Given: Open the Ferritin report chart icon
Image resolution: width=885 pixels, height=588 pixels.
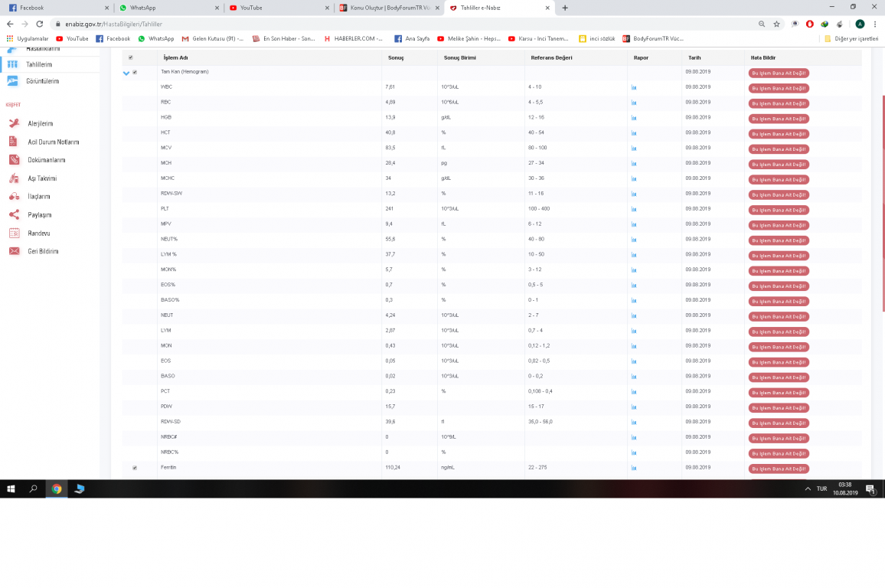Looking at the screenshot, I should tap(634, 468).
